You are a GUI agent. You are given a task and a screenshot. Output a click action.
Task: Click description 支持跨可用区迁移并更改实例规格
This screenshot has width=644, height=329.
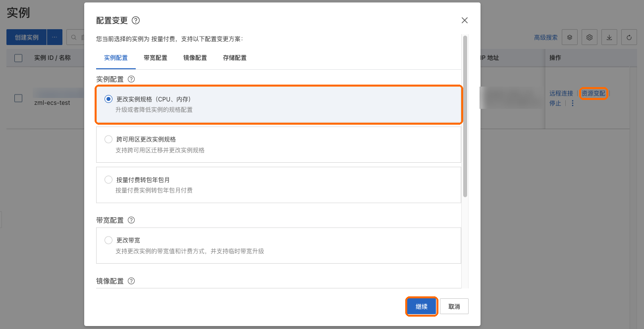(160, 150)
